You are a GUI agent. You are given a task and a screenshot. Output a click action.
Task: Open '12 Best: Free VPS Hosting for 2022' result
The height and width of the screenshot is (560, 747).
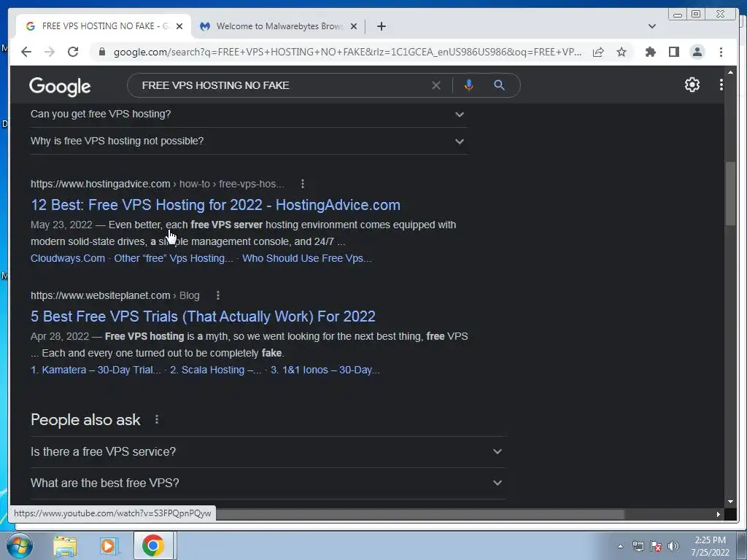click(x=215, y=205)
